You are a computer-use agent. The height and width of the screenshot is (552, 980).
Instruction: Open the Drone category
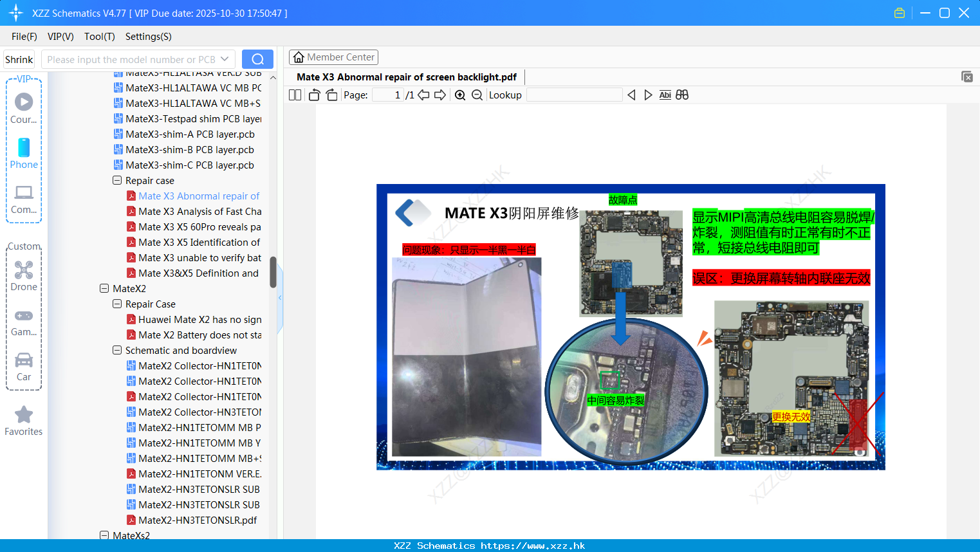[24, 276]
